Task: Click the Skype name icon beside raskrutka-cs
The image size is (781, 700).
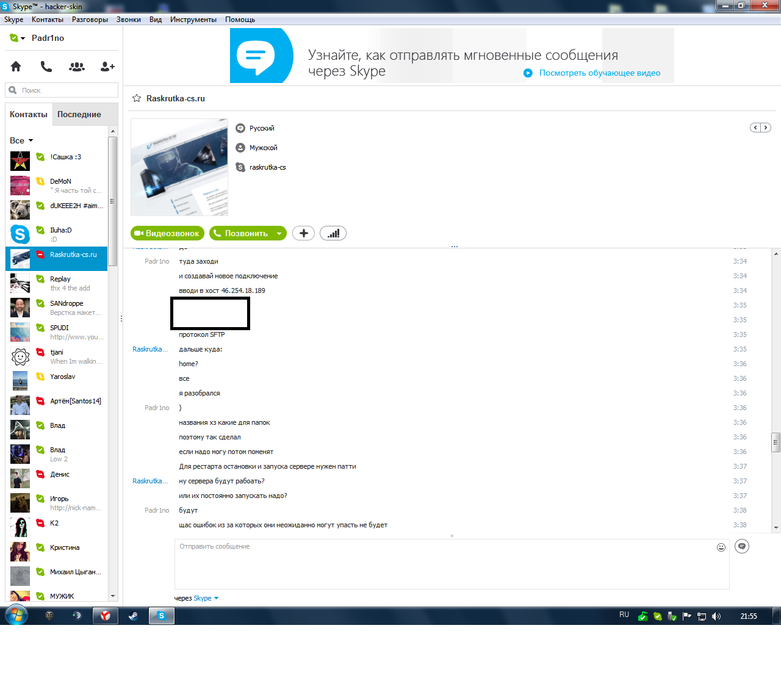Action: click(x=240, y=167)
